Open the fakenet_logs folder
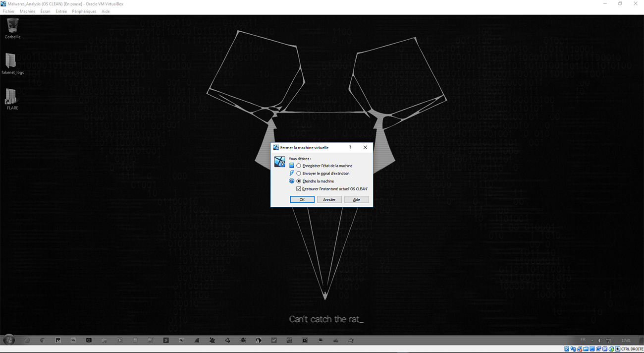The image size is (644, 353). tap(11, 63)
